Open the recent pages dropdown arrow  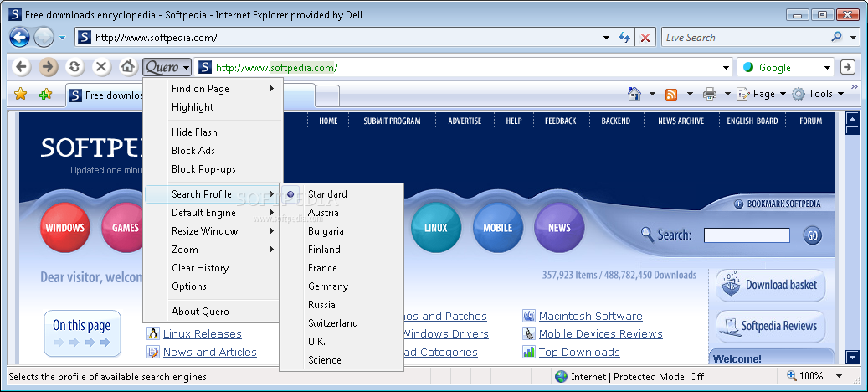62,38
